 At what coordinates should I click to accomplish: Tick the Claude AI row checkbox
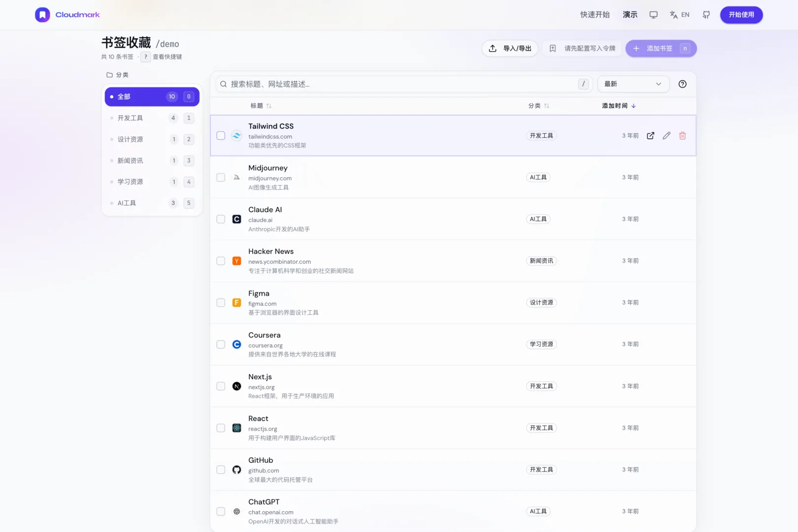221,219
